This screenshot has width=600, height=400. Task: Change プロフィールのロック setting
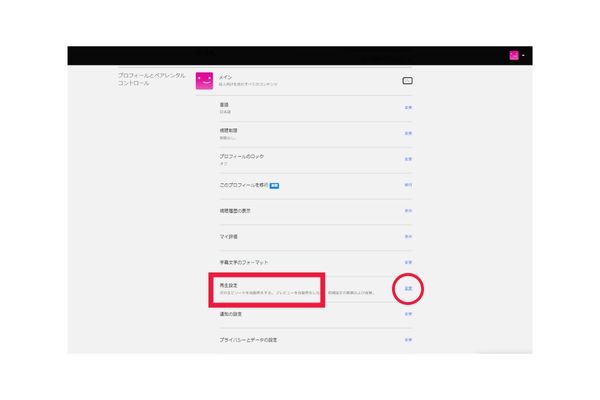(x=408, y=159)
